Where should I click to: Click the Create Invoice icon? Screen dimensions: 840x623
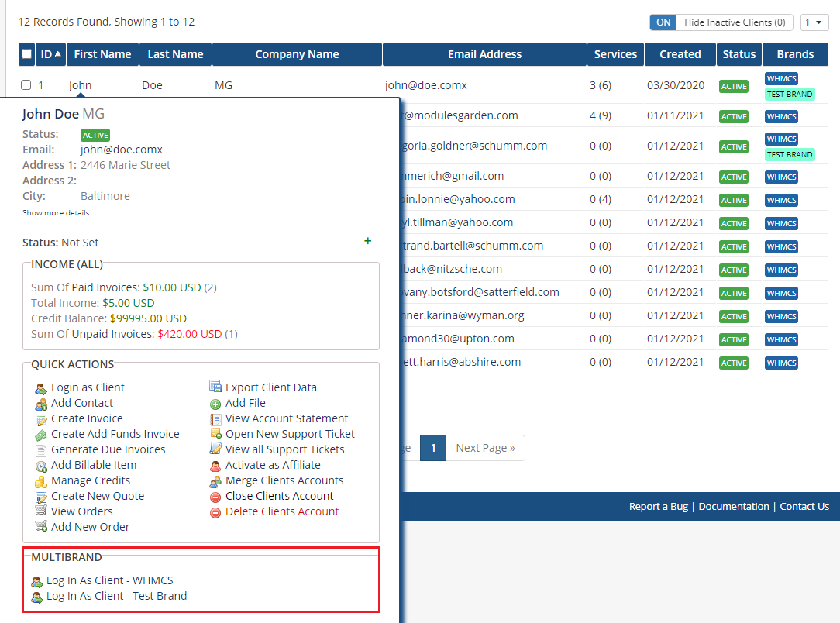41,419
